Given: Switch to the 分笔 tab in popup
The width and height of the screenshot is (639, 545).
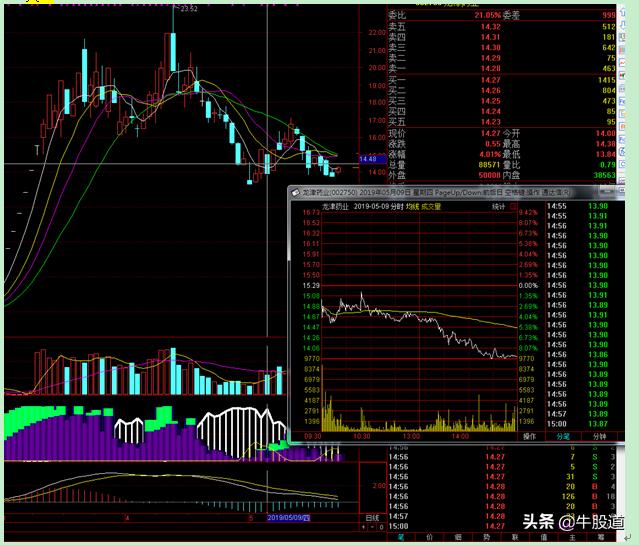Looking at the screenshot, I should pos(564,436).
